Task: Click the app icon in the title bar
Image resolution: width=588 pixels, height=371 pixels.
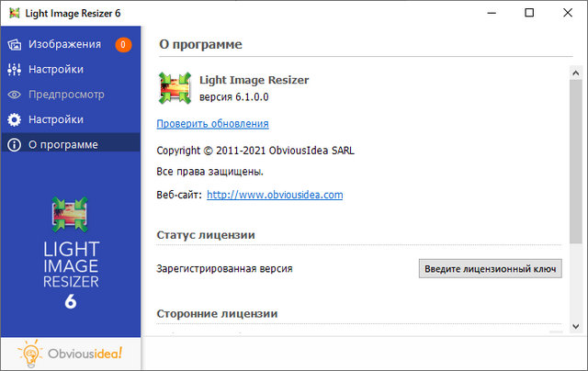Action: tap(13, 13)
